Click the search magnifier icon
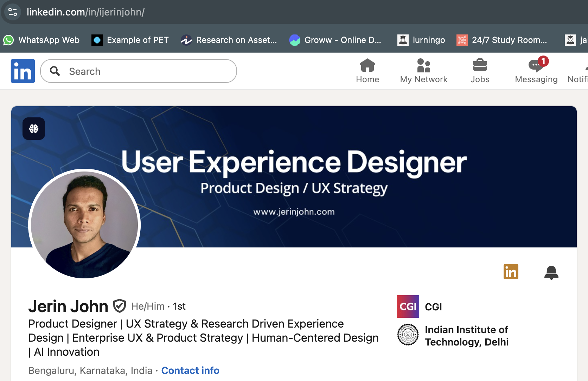 coord(55,71)
